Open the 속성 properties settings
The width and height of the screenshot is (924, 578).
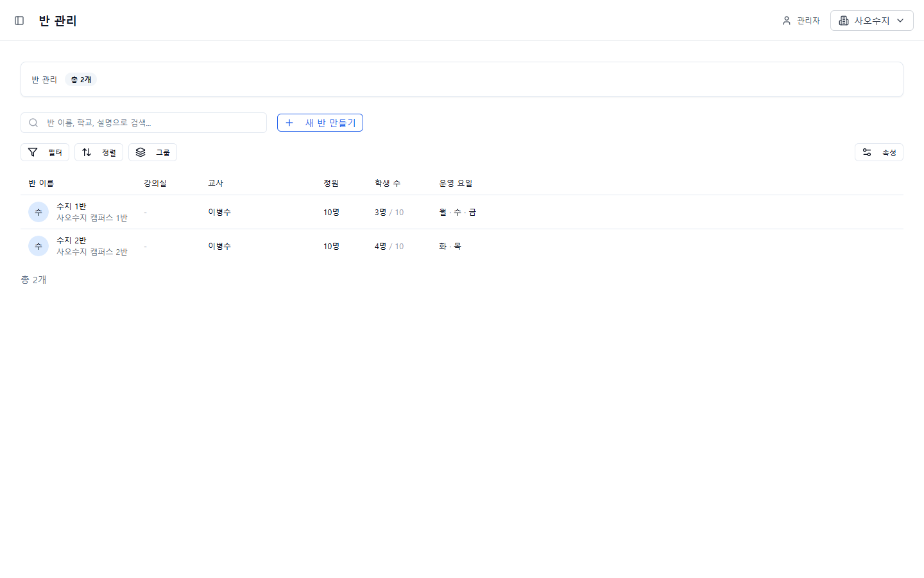pyautogui.click(x=878, y=152)
